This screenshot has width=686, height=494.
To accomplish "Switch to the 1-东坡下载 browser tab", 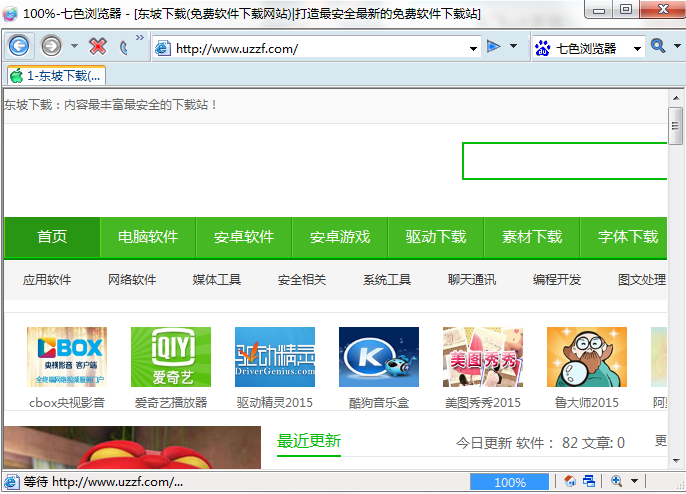I will click(x=57, y=75).
